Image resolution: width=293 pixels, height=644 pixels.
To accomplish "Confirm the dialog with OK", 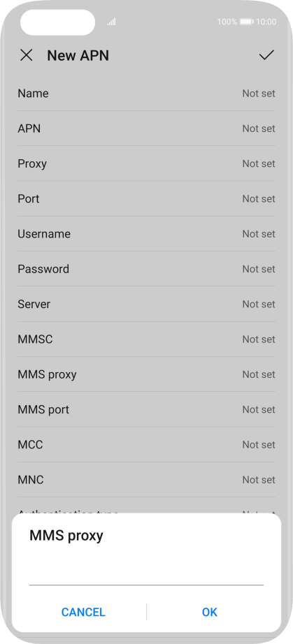I will pos(209,612).
